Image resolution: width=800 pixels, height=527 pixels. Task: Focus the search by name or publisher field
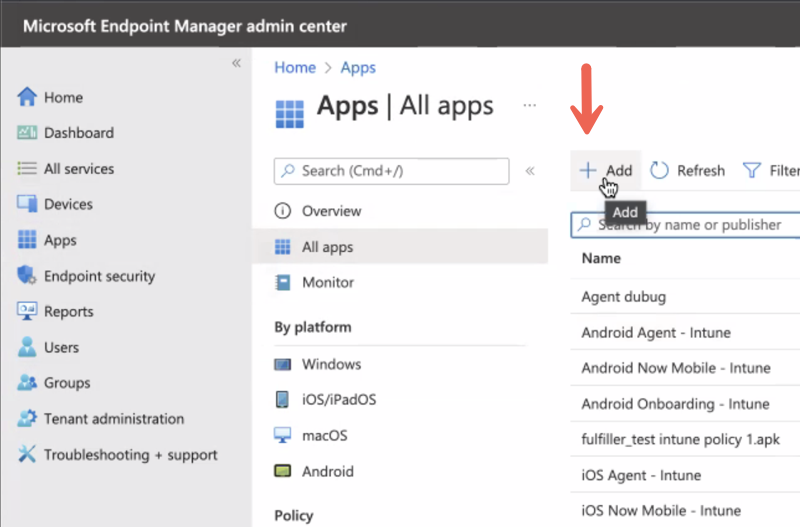coord(685,225)
